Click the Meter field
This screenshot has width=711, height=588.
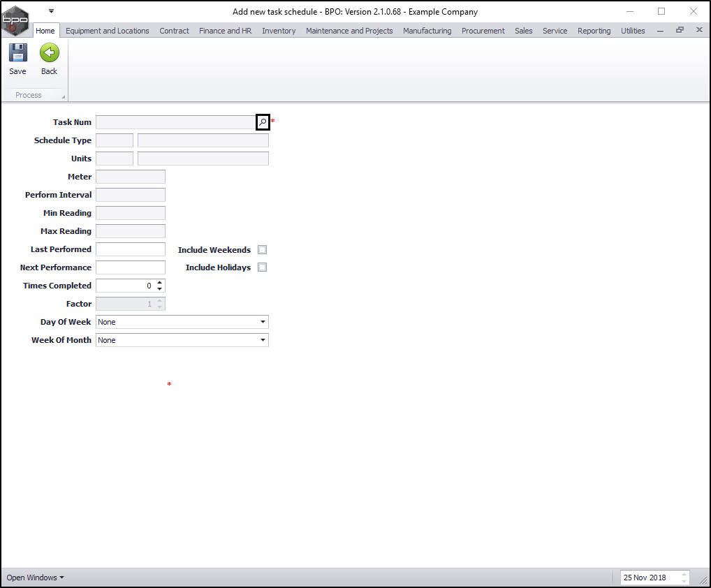(131, 177)
